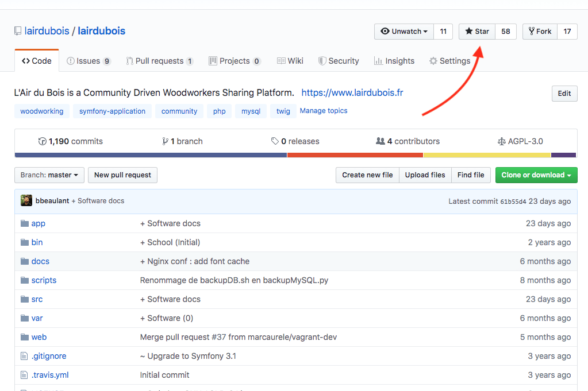The height and width of the screenshot is (391, 588).
Task: Click Find file button
Action: (x=471, y=175)
